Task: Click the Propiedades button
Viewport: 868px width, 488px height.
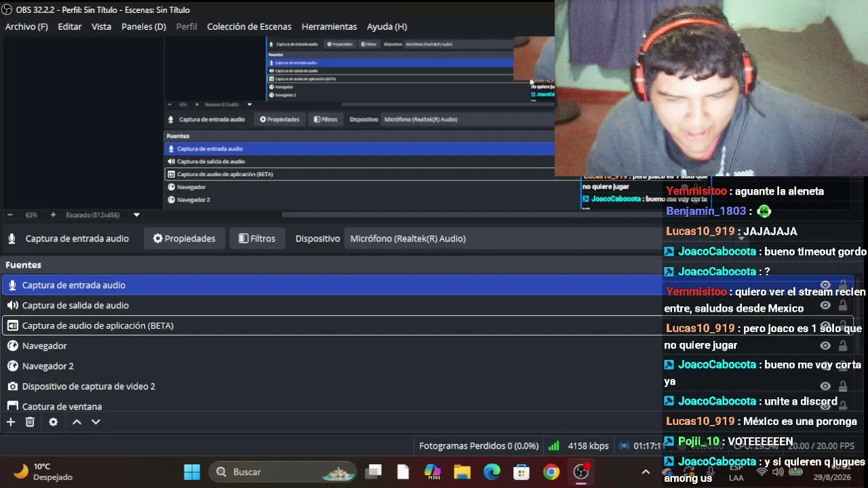Action: (x=184, y=239)
